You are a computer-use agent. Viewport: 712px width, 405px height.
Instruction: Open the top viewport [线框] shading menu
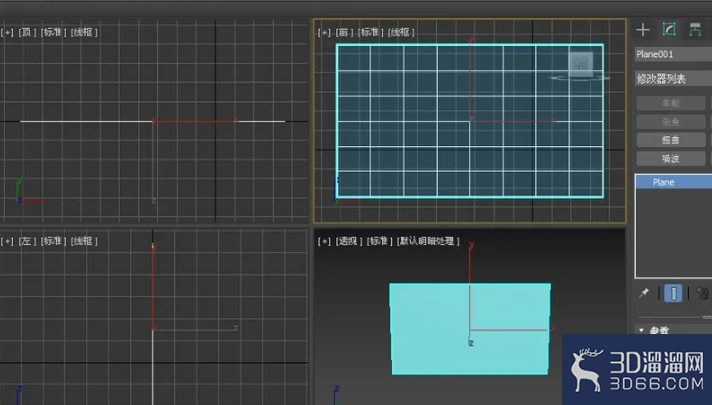pyautogui.click(x=84, y=32)
